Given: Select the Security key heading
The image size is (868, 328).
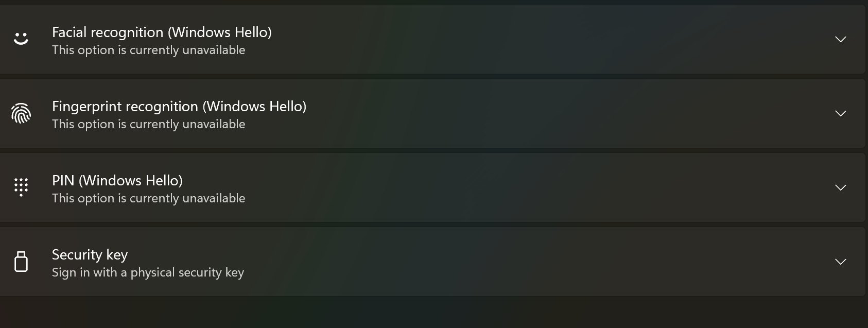Looking at the screenshot, I should tap(90, 254).
